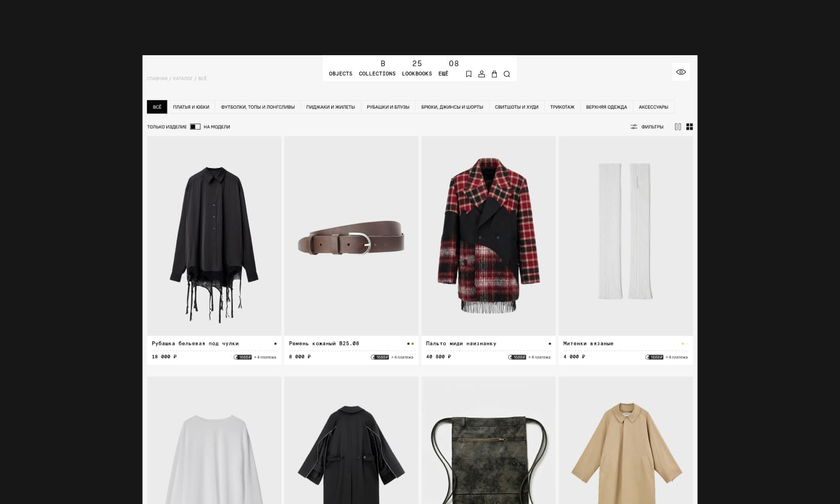Open the COLLECTIONS menu
This screenshot has height=504, width=840.
[377, 74]
